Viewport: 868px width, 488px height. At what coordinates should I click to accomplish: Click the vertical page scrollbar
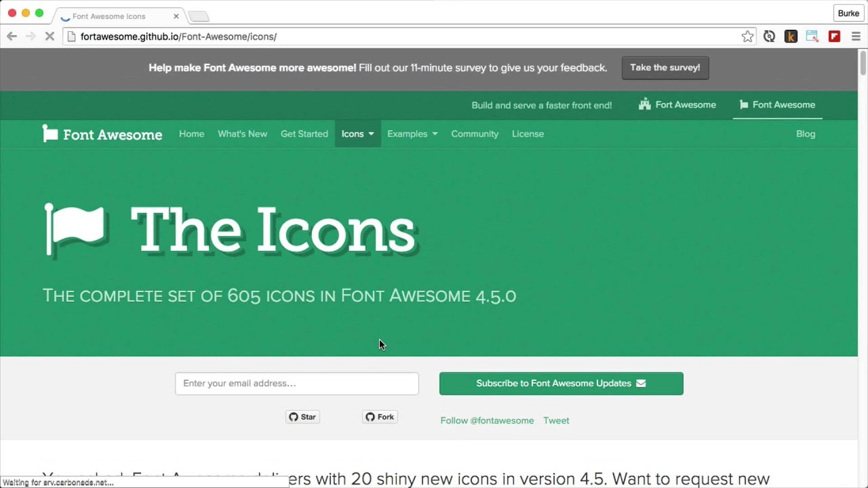(863, 63)
